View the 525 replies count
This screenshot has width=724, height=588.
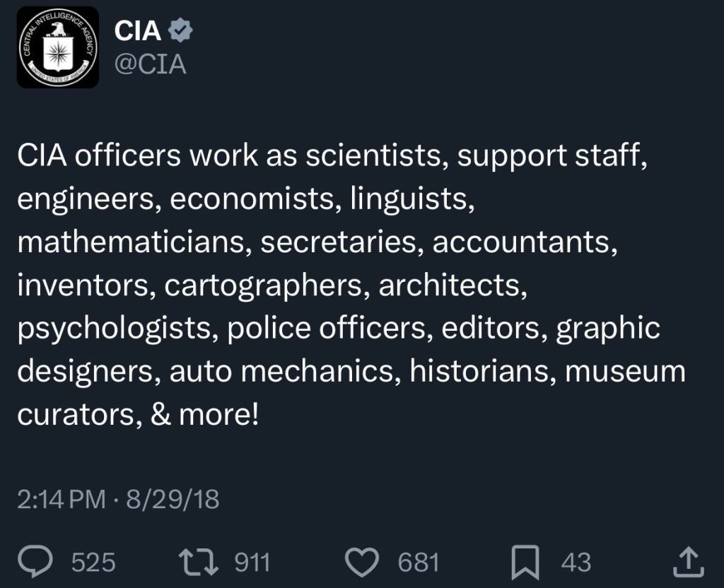(93, 562)
